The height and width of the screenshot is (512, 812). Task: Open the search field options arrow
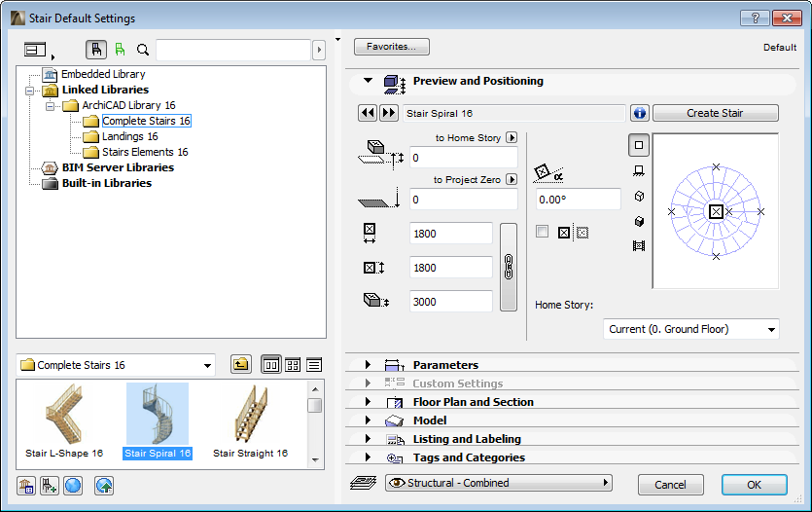pos(319,50)
